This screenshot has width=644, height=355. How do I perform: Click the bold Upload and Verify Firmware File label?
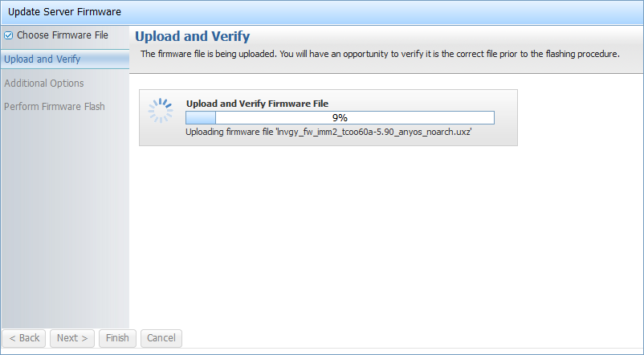coord(257,104)
